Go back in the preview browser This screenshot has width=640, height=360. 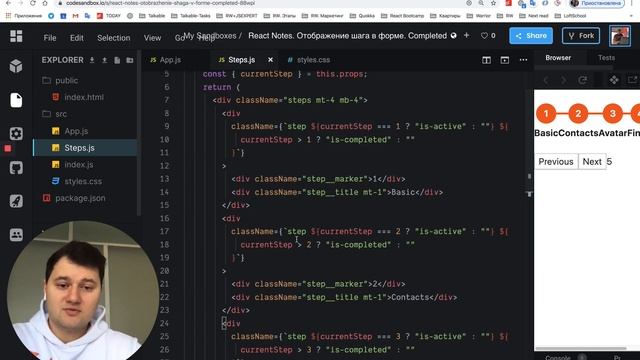(x=546, y=80)
